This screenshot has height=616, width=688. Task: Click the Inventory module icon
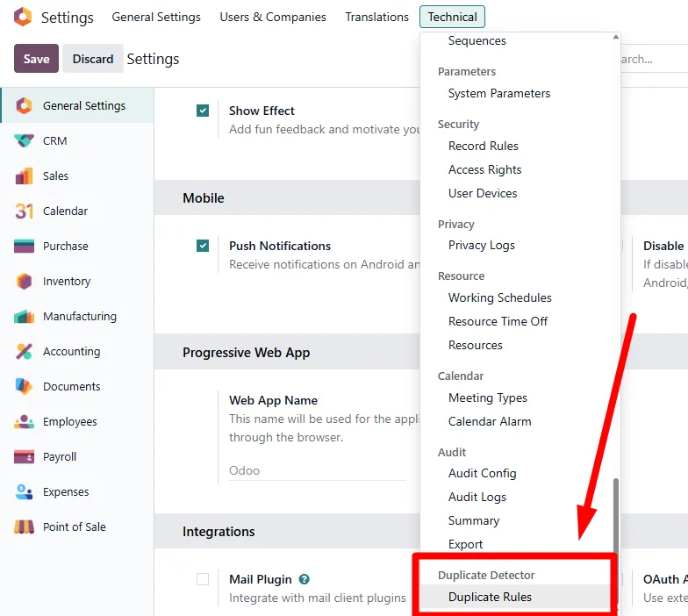click(x=24, y=281)
